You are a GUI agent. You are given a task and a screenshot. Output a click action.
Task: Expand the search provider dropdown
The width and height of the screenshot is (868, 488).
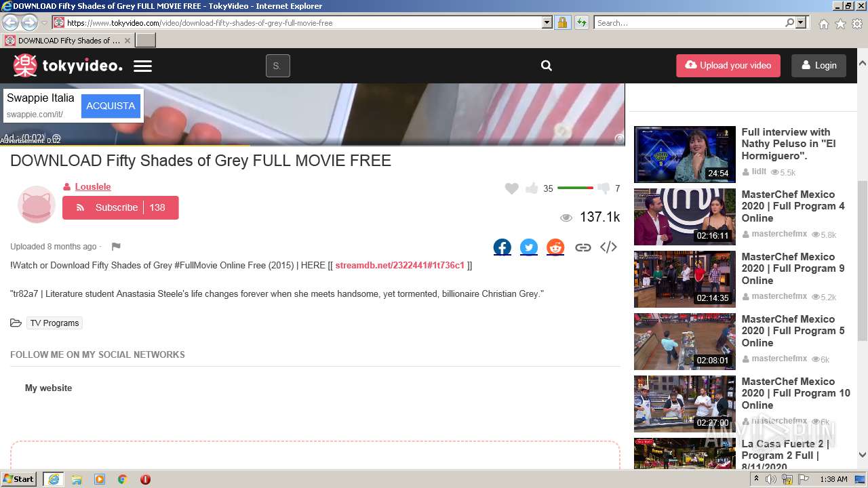[801, 22]
